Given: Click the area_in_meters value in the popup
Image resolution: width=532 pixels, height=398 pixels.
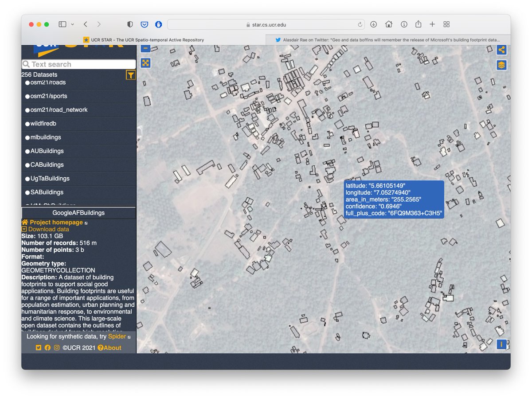Looking at the screenshot, I should pos(407,199).
